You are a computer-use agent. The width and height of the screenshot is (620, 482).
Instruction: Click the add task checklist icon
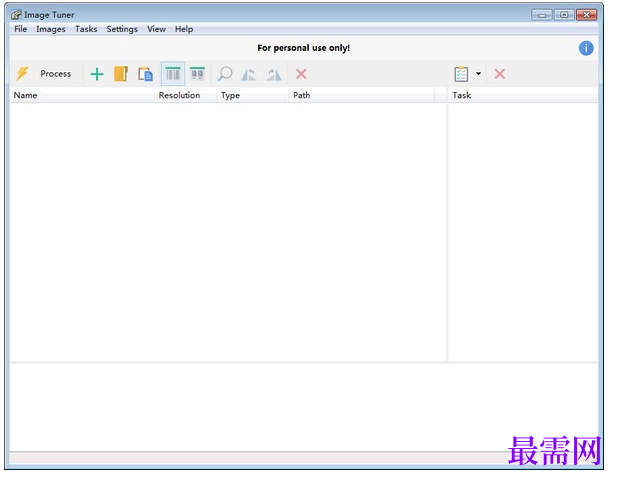461,74
